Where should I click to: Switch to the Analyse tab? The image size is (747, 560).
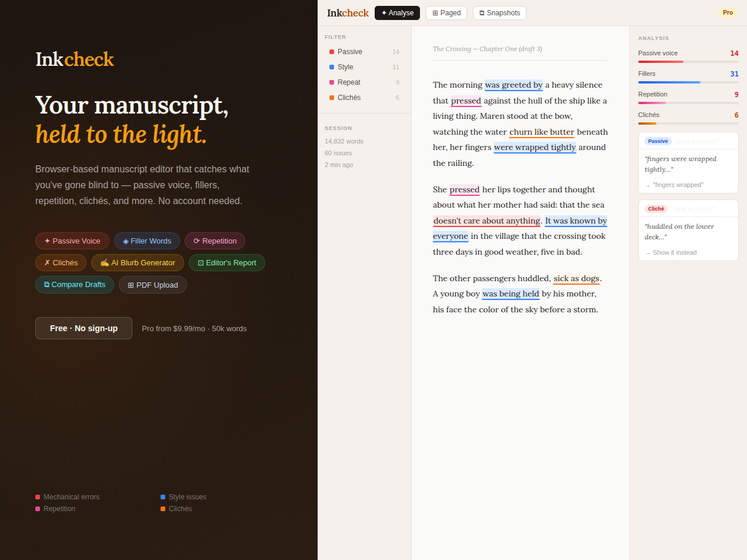click(396, 12)
